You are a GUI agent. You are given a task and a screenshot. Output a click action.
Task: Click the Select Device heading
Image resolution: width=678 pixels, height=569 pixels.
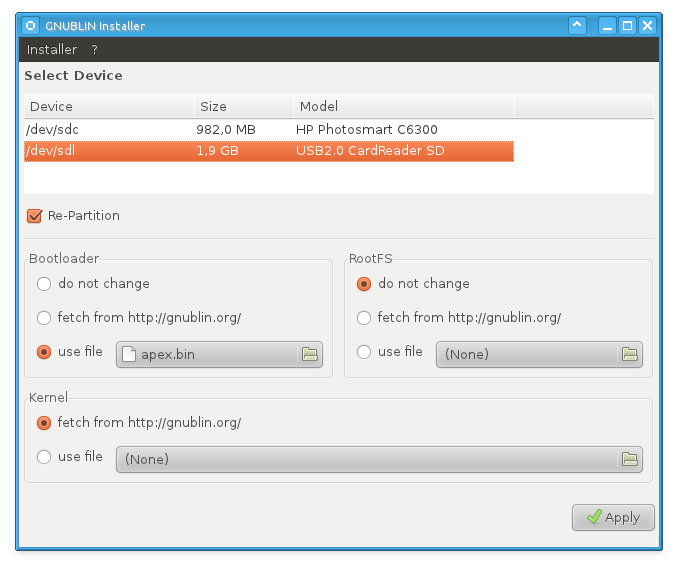(74, 76)
